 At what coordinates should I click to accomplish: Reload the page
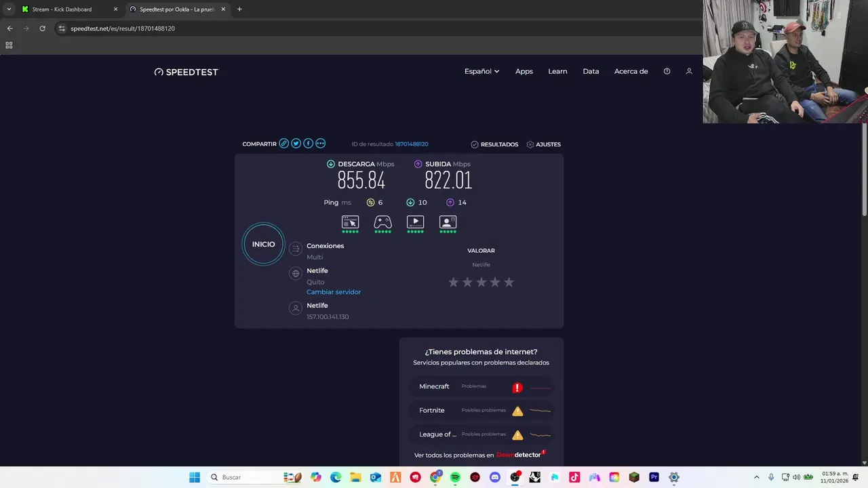point(42,28)
